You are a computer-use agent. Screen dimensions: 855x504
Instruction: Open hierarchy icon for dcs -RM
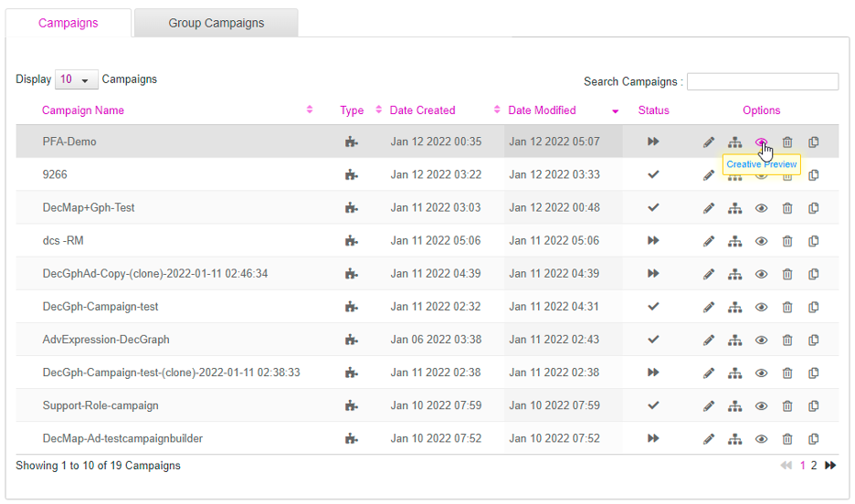734,241
